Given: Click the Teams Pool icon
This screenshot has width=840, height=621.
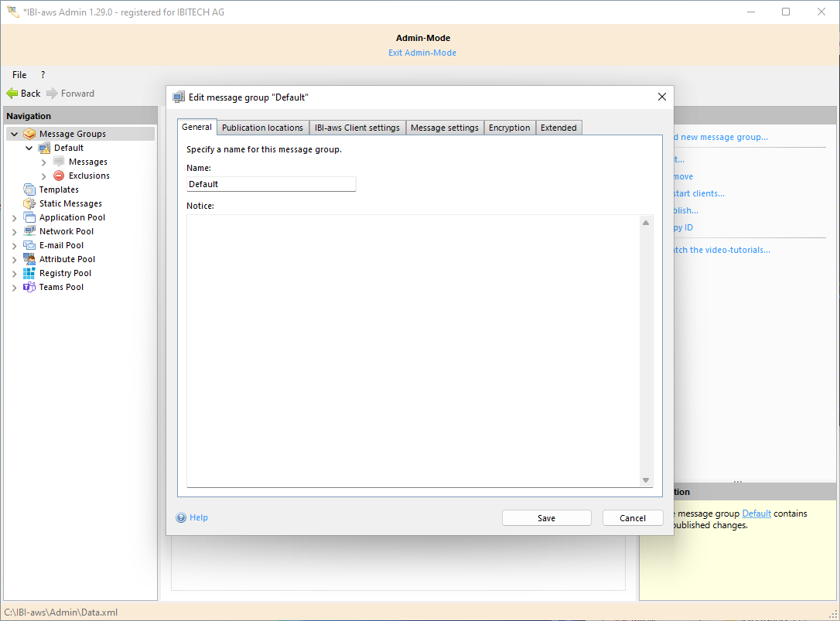Looking at the screenshot, I should (x=29, y=287).
